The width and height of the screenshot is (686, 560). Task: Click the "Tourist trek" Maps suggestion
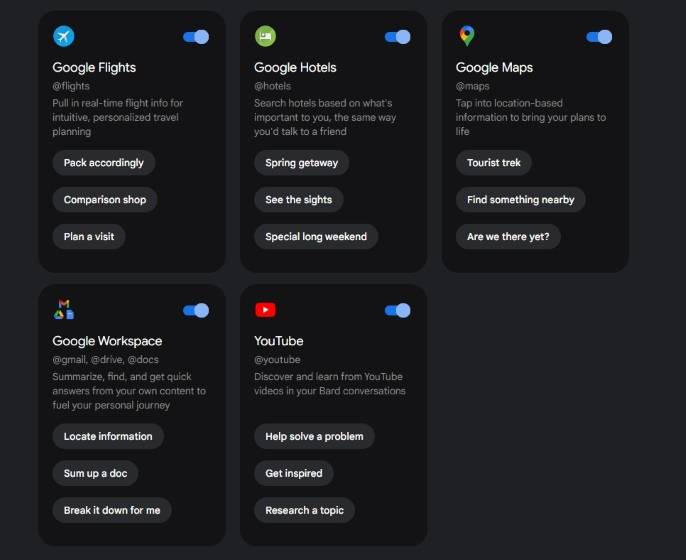pyautogui.click(x=494, y=163)
